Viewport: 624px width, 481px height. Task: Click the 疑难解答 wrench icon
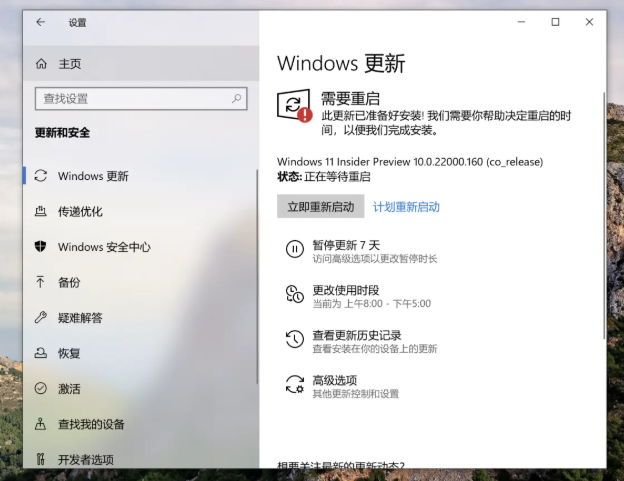click(x=41, y=317)
